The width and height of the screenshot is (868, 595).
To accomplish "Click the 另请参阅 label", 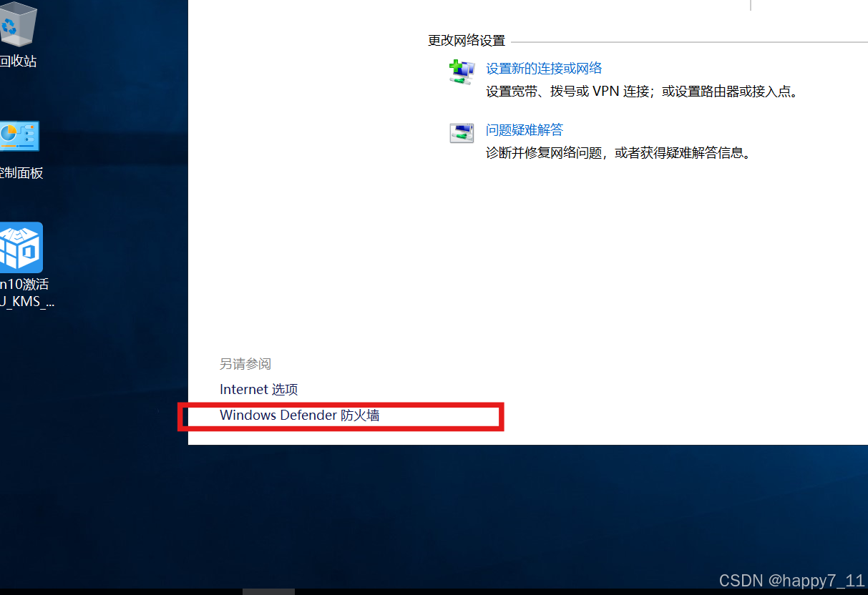I will tap(245, 364).
